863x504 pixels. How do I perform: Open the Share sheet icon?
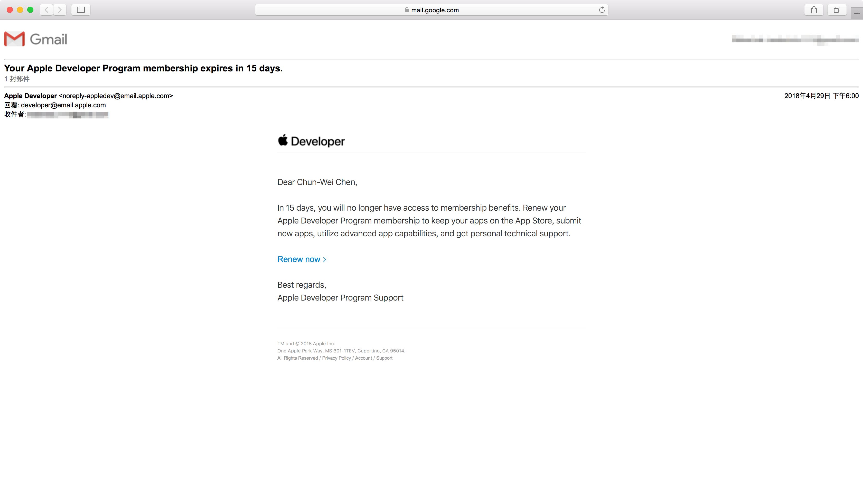(x=814, y=10)
